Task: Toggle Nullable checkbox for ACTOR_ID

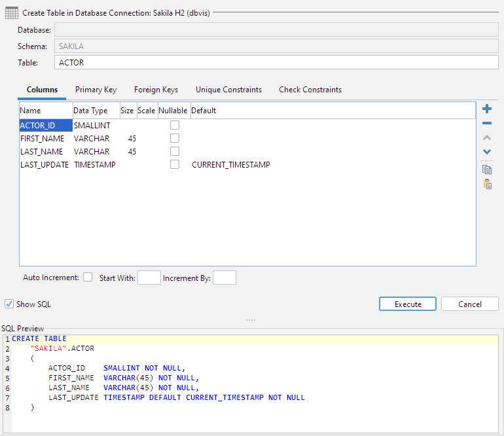Action: click(x=175, y=125)
